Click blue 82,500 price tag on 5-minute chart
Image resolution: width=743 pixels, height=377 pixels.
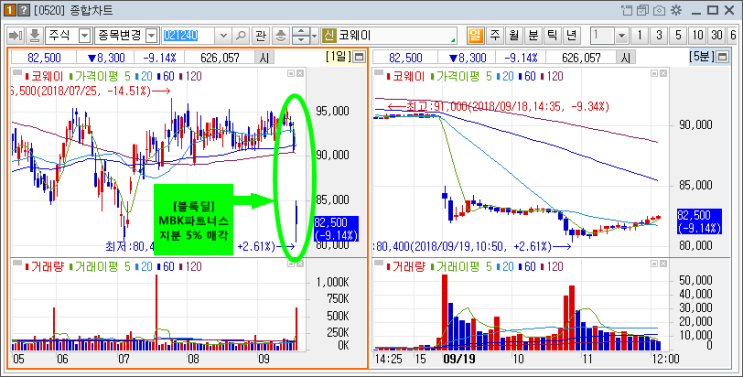[x=699, y=222]
